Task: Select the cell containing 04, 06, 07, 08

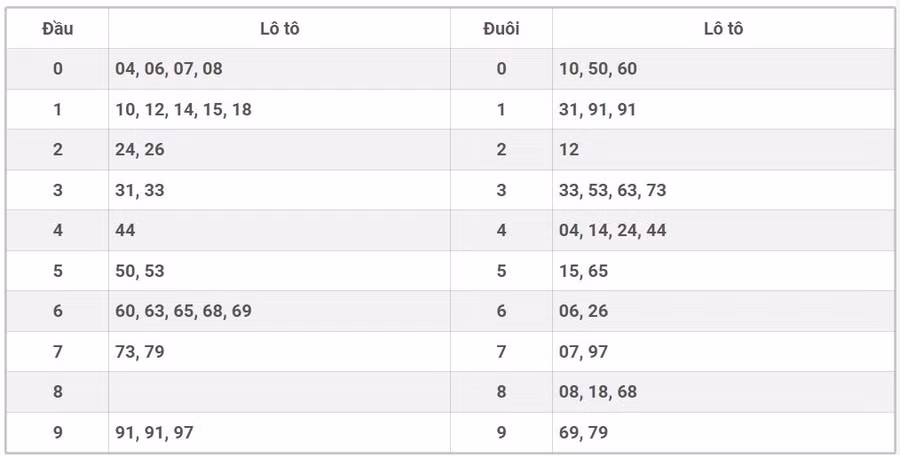Action: pyautogui.click(x=169, y=69)
